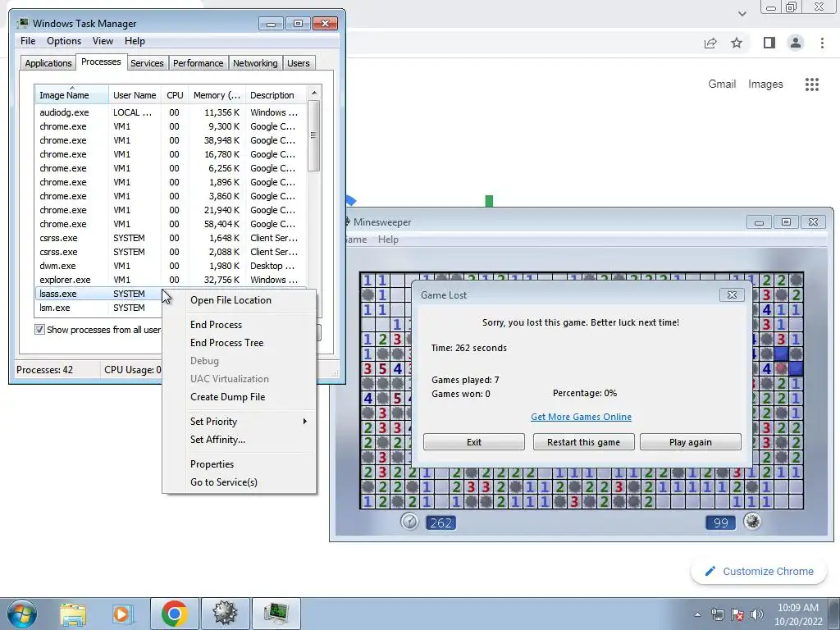
Task: Open File Explorer from the taskbar
Action: pyautogui.click(x=73, y=614)
